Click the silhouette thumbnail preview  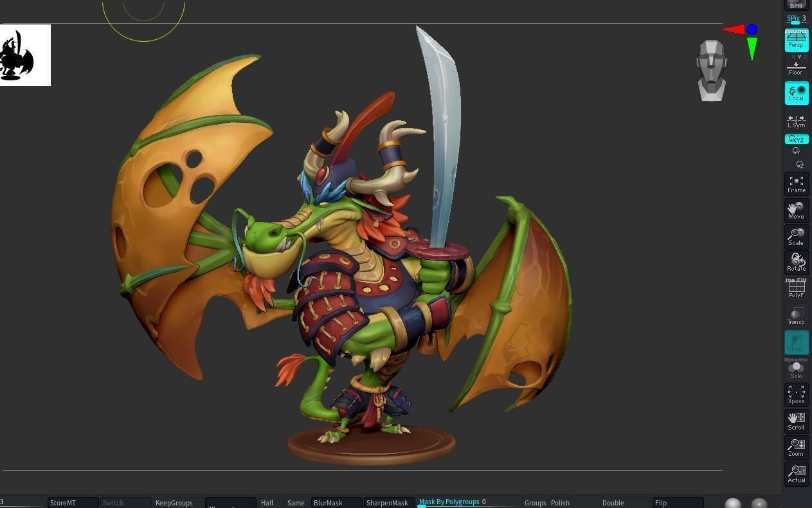point(25,55)
